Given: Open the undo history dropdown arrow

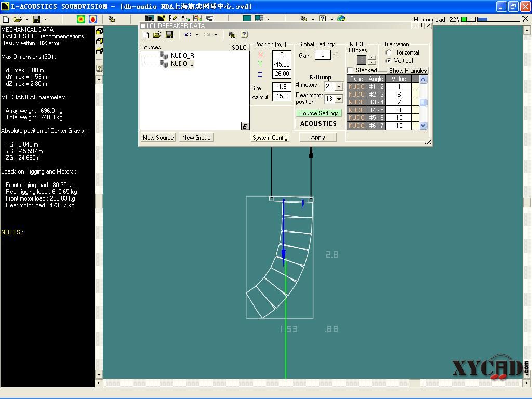Looking at the screenshot, I should pos(197,35).
